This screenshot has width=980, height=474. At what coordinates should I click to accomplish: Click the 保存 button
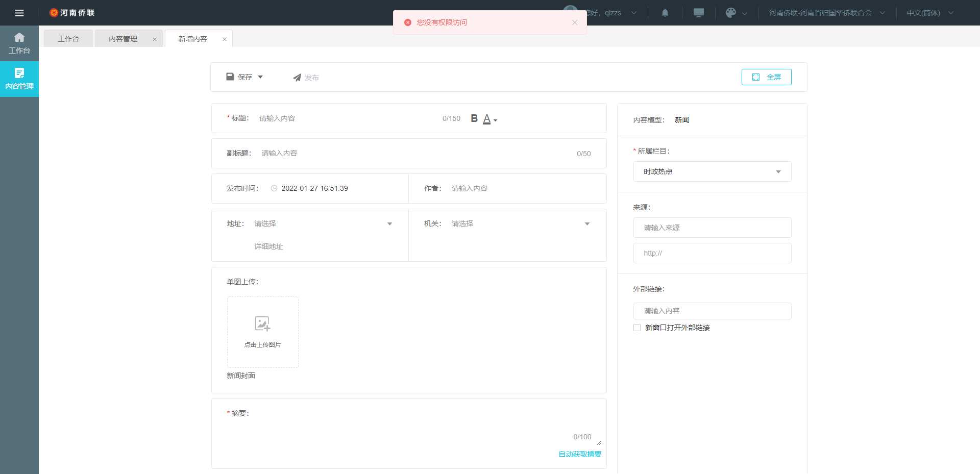239,77
